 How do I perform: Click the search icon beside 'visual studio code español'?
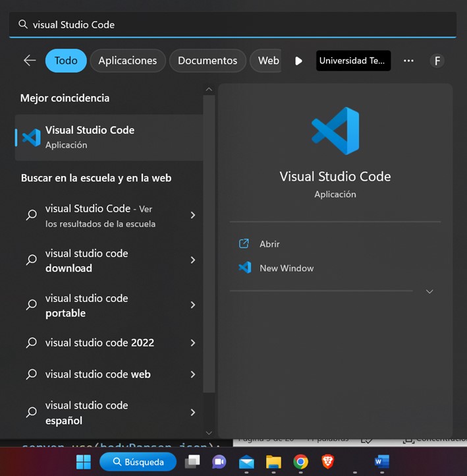click(x=32, y=412)
